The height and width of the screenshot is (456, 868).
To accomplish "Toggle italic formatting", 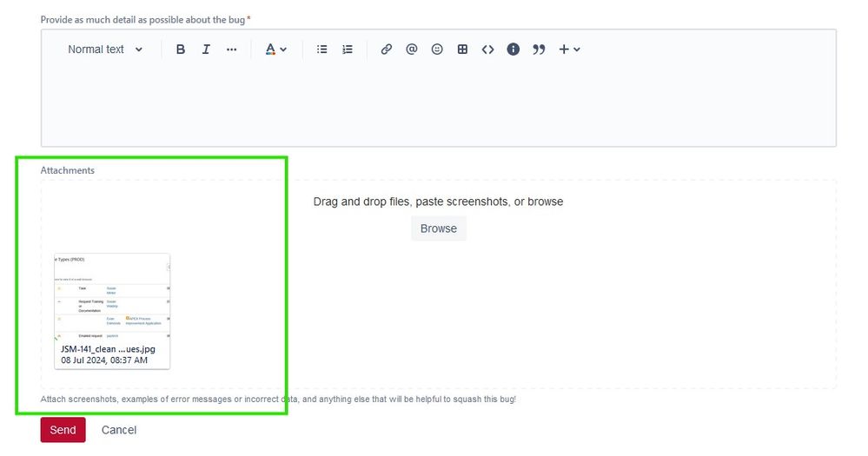I will [x=206, y=50].
